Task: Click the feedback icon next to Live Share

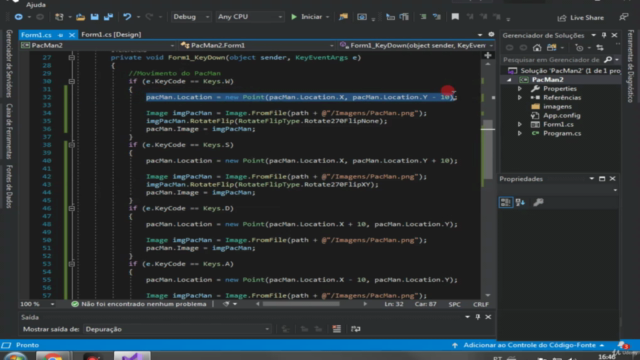Action: pyautogui.click(x=623, y=17)
